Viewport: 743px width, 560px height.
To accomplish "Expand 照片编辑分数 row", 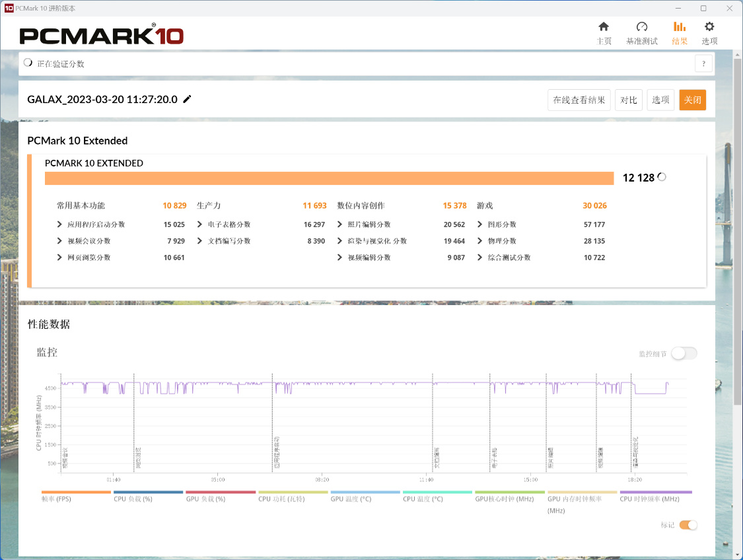I will pos(339,224).
